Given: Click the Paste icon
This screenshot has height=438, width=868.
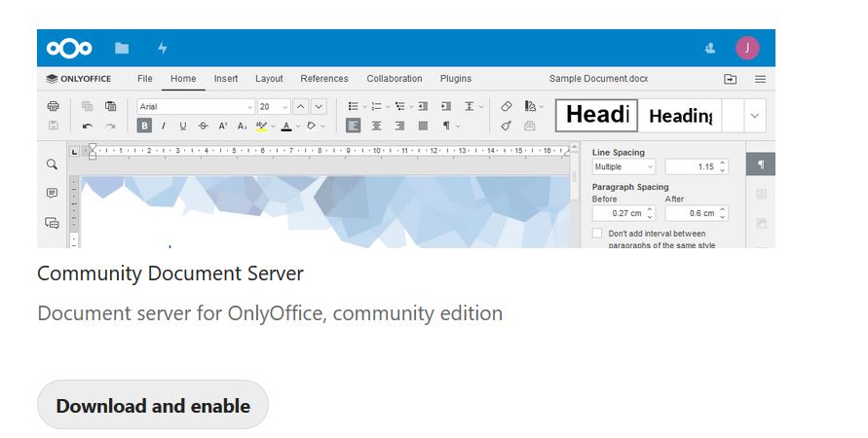Looking at the screenshot, I should point(111,106).
